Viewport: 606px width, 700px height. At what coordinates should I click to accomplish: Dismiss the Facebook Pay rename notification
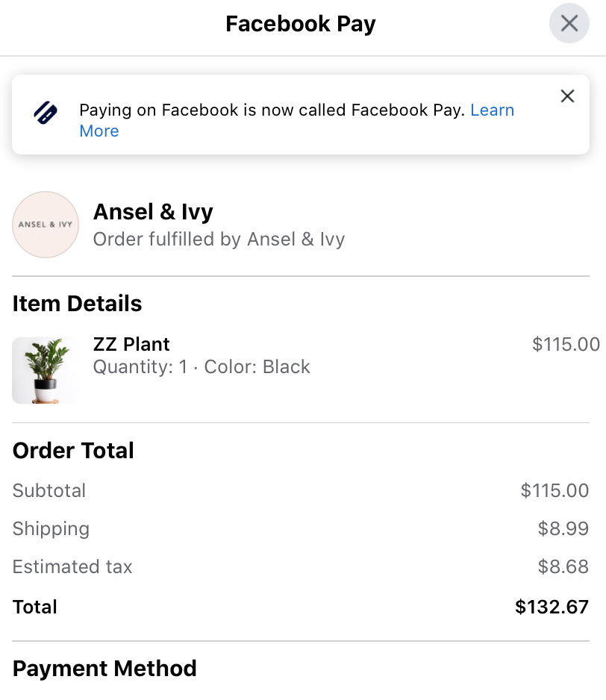click(567, 96)
